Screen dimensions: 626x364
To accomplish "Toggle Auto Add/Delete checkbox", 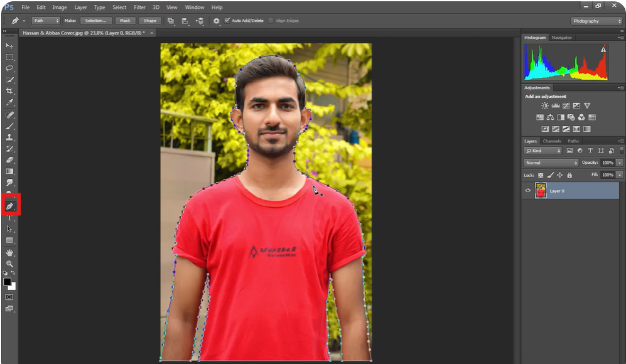I will pos(227,20).
